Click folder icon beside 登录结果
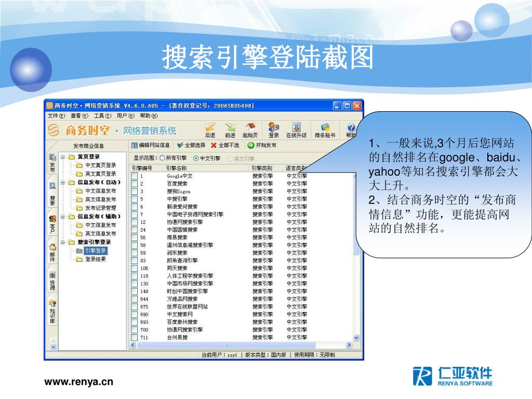 79,259
